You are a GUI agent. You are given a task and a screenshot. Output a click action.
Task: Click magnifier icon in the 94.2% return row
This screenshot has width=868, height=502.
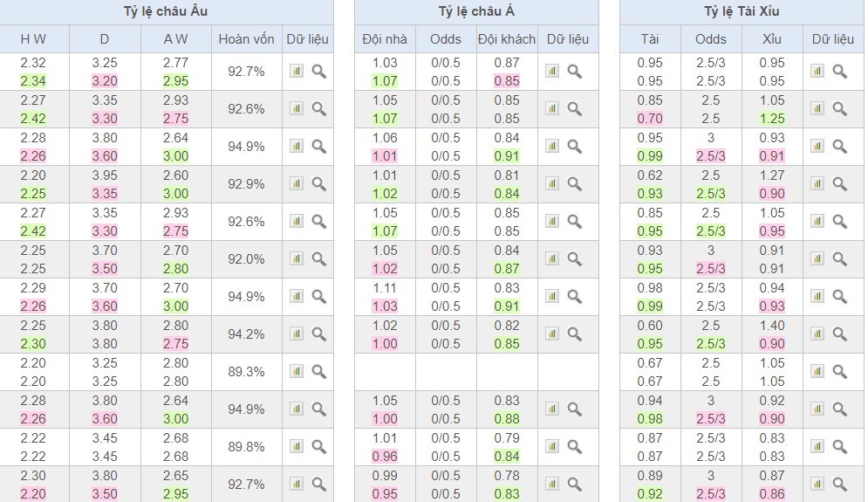(x=318, y=334)
